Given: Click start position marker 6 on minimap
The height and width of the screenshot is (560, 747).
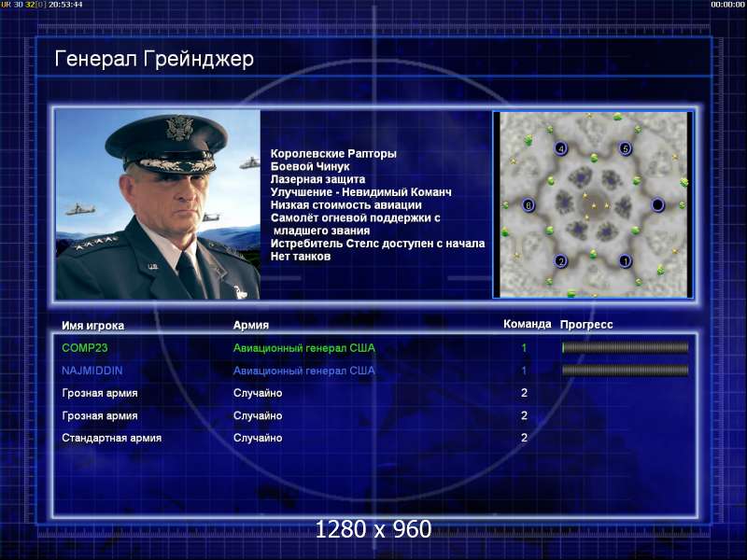Looking at the screenshot, I should point(528,205).
